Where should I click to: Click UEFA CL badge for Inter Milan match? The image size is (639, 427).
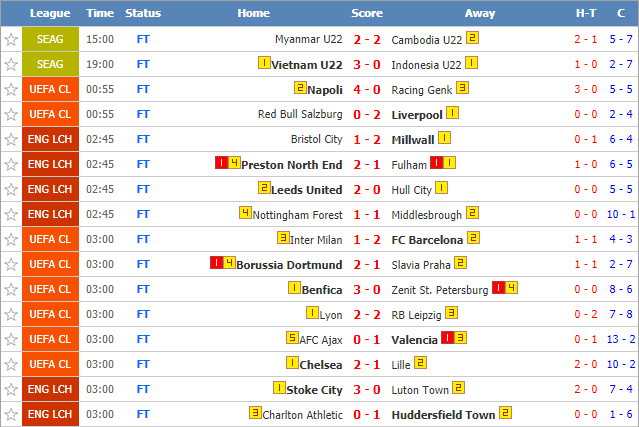pos(50,239)
